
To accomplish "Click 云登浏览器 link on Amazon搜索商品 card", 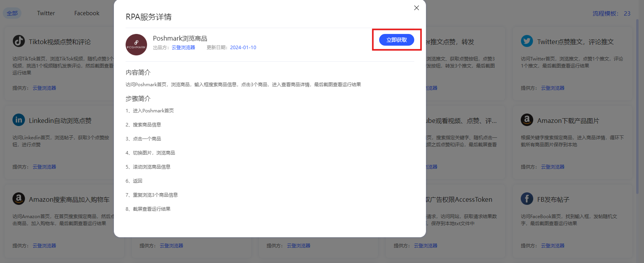I will tap(44, 246).
